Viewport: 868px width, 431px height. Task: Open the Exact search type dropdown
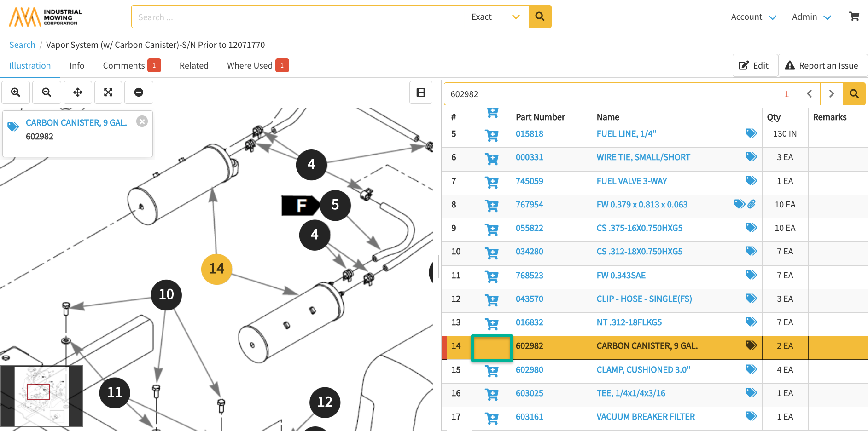click(x=496, y=17)
